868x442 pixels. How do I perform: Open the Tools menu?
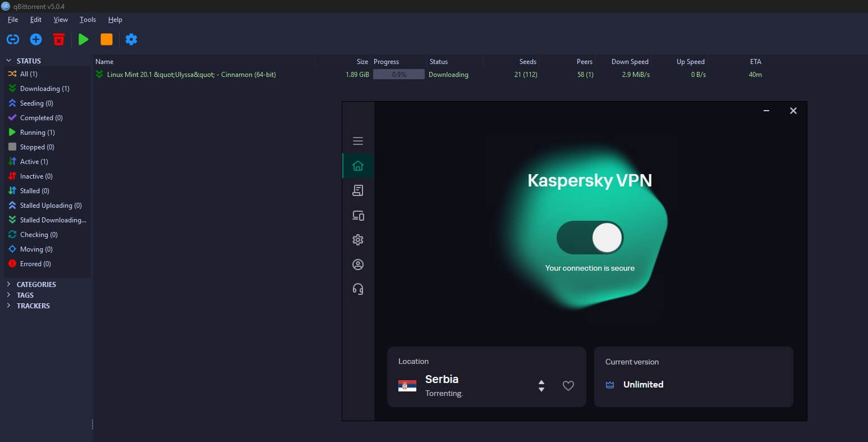coord(88,19)
